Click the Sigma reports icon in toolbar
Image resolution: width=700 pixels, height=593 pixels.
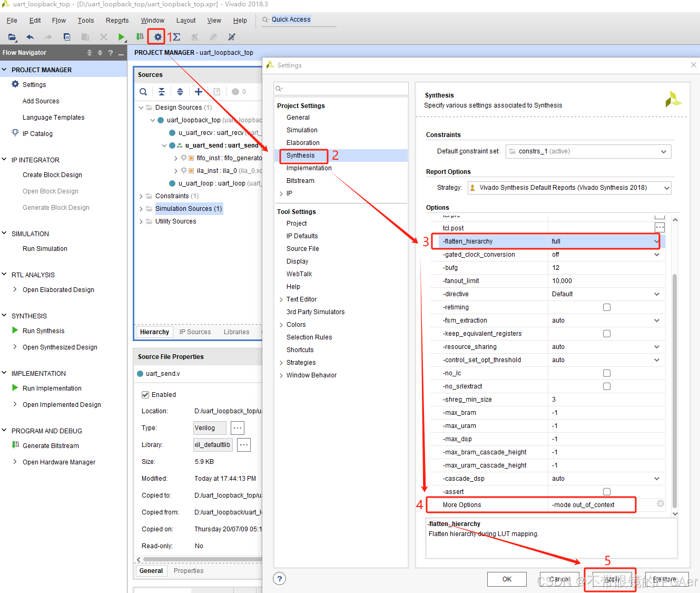(176, 37)
